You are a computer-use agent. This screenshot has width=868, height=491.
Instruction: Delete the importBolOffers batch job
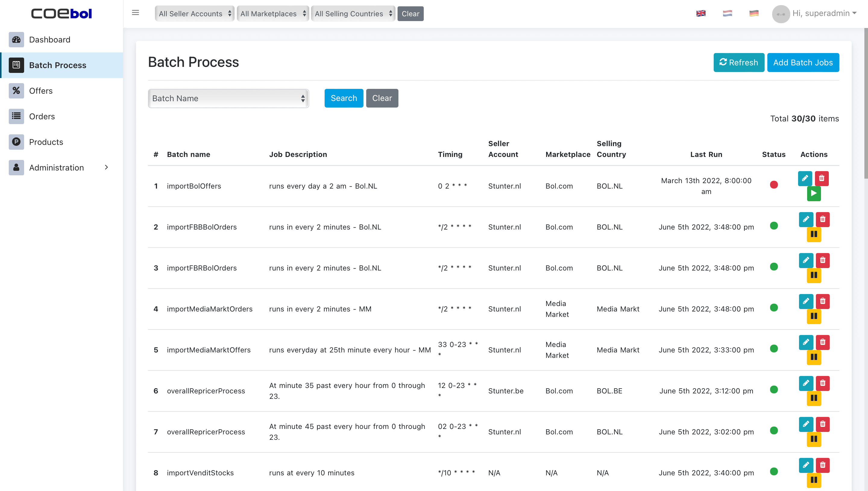(822, 178)
